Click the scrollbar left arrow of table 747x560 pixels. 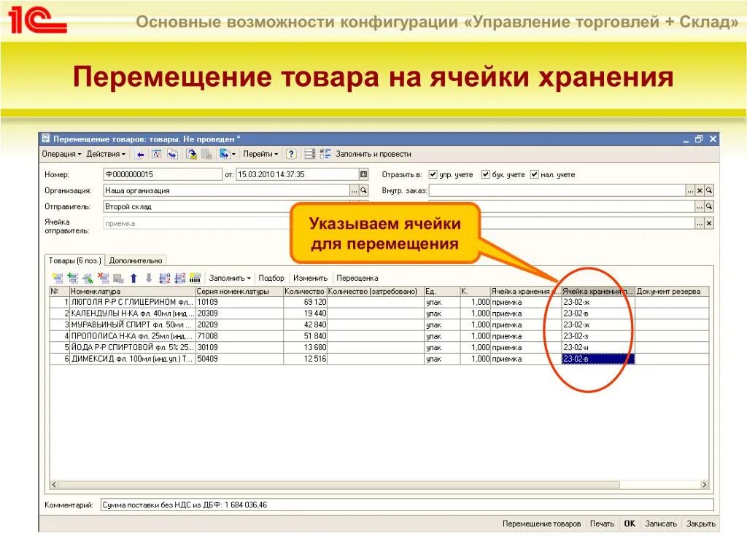54,485
